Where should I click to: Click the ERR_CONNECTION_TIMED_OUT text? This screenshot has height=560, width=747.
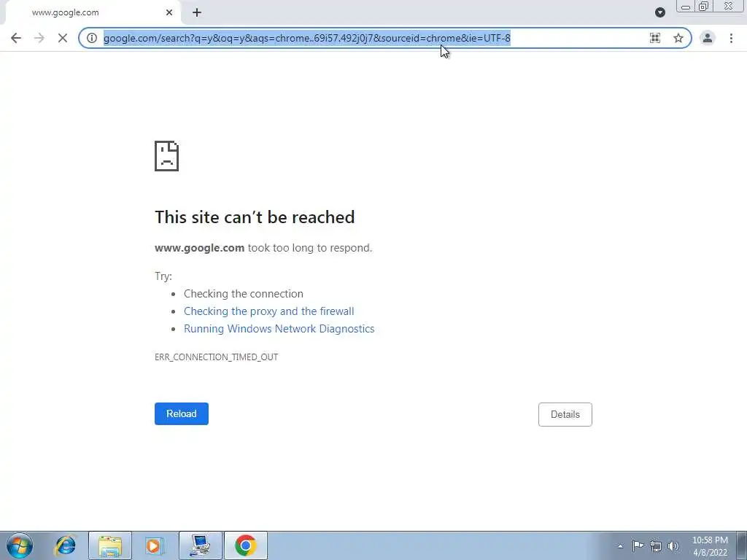point(216,357)
